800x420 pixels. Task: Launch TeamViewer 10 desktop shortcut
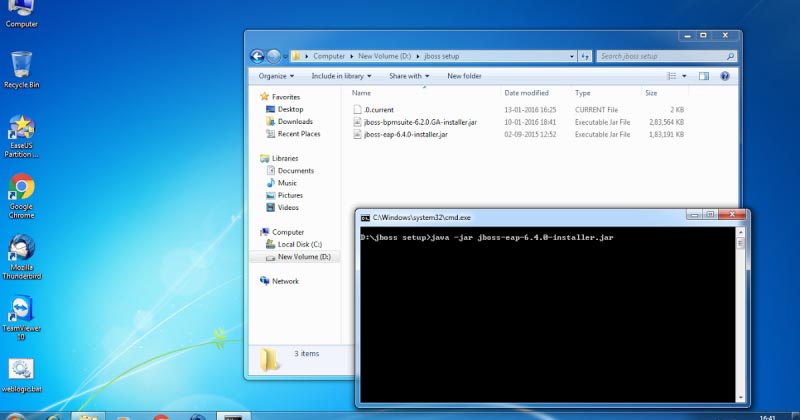(x=21, y=318)
